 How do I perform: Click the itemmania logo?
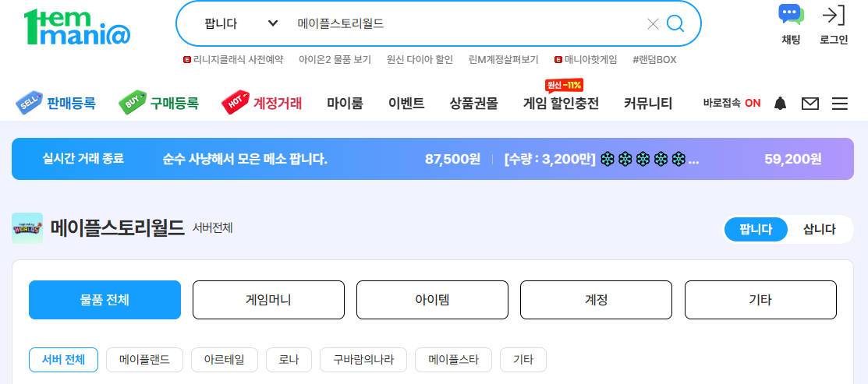(x=77, y=26)
